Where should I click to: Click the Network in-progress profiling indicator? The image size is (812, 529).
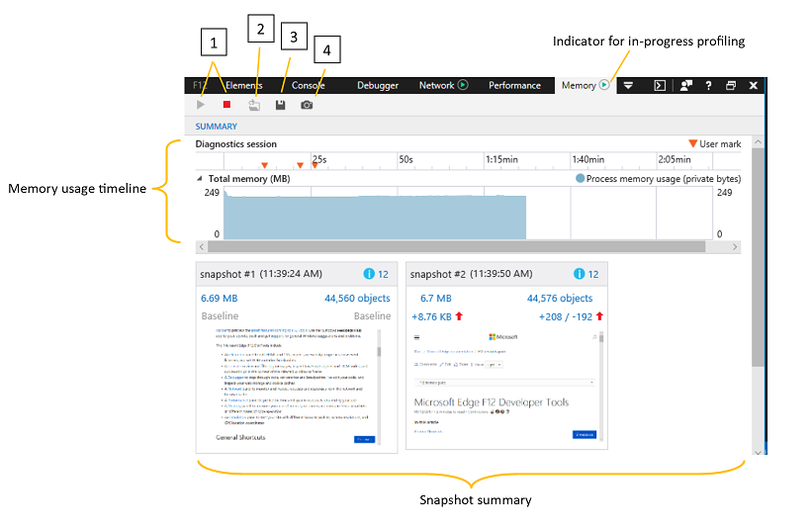(x=463, y=85)
